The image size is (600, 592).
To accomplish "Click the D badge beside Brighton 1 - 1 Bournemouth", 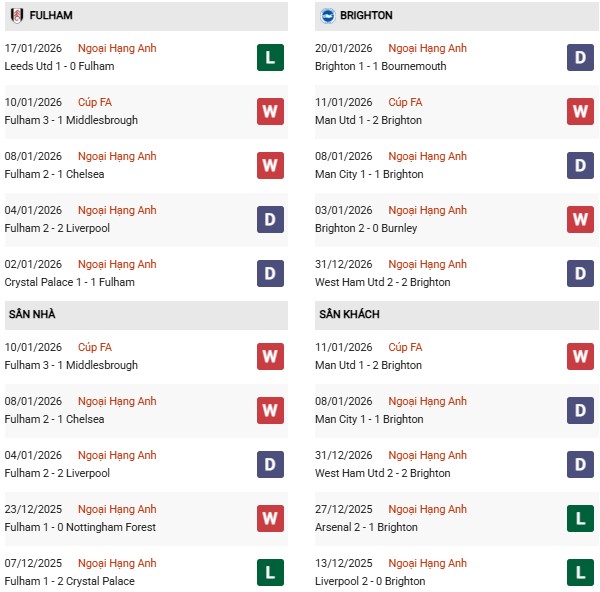I will [580, 57].
